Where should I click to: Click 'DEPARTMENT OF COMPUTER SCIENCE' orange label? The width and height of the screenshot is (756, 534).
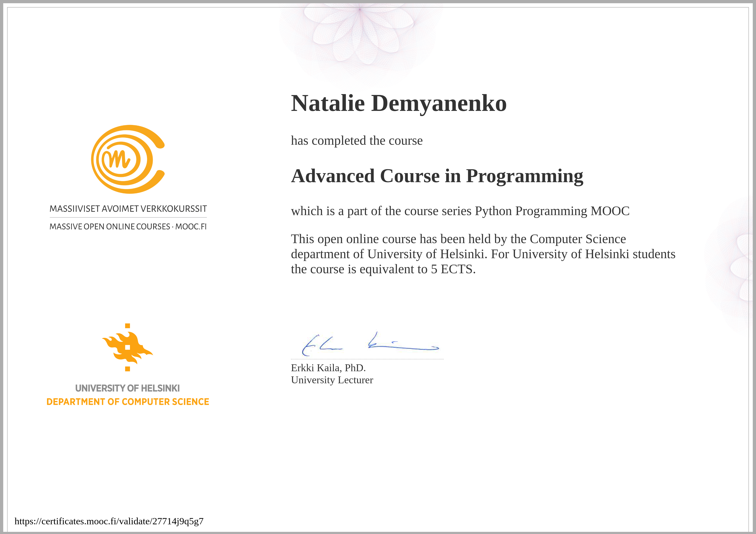click(x=128, y=402)
